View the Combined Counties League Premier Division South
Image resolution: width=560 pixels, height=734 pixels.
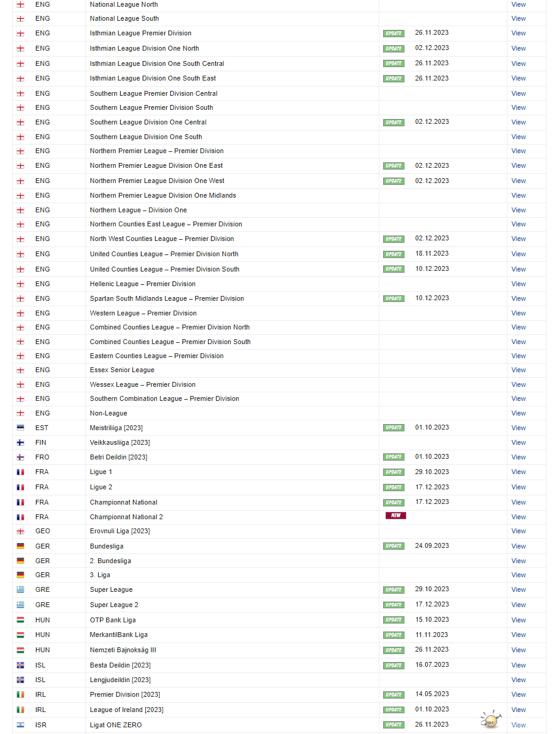[519, 342]
